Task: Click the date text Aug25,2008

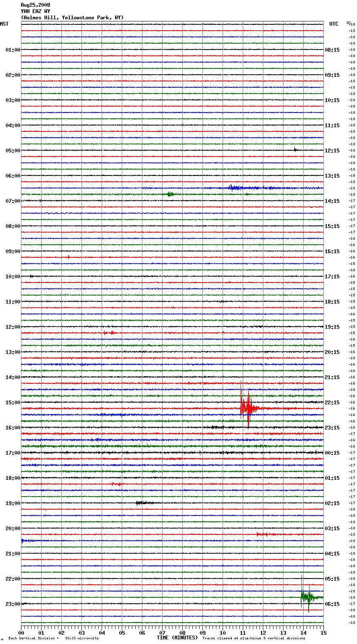Action: 35,5
